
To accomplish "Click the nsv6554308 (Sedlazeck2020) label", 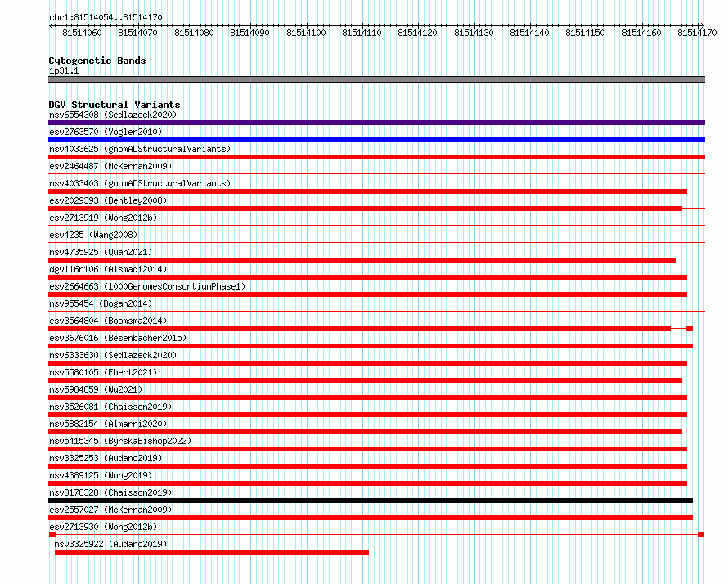I will point(113,115).
